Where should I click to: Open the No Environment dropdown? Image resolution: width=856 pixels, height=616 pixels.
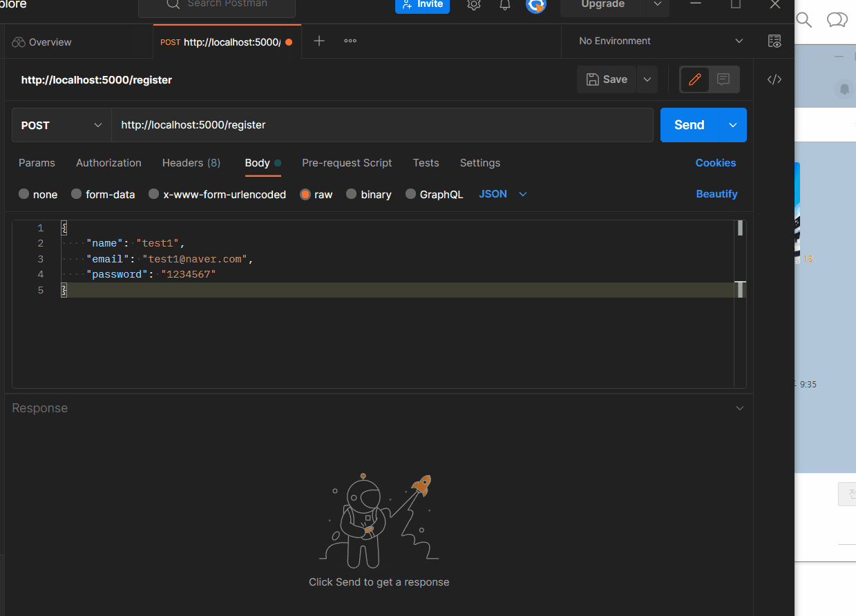tap(660, 41)
